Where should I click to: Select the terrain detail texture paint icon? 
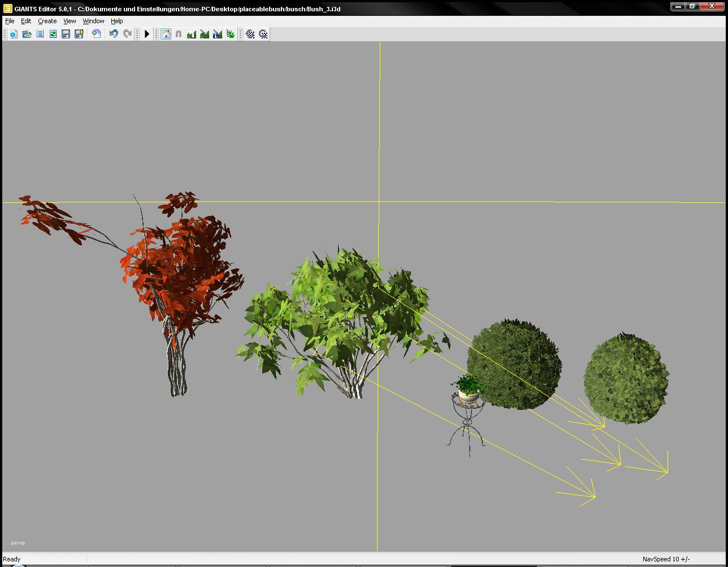click(218, 34)
